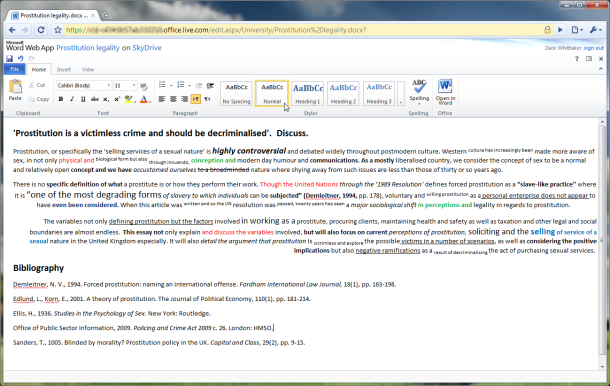610x386 pixels.
Task: Toggle underline formatting
Action: coord(83,99)
